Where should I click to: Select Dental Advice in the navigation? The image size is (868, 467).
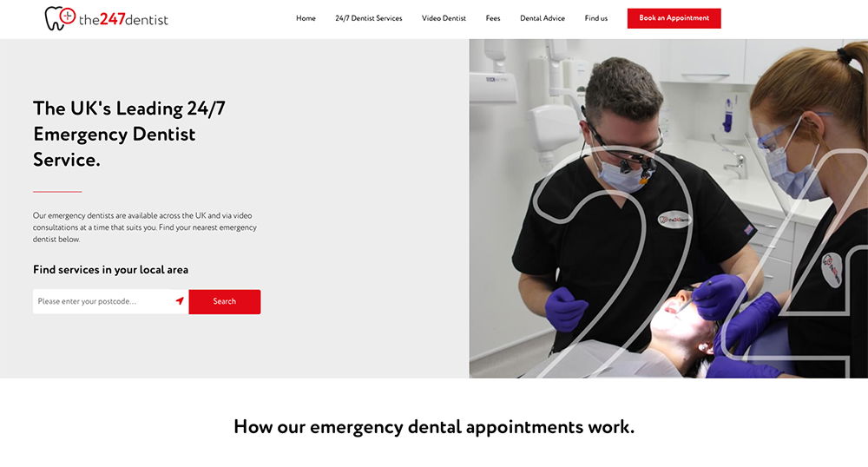[x=542, y=18]
